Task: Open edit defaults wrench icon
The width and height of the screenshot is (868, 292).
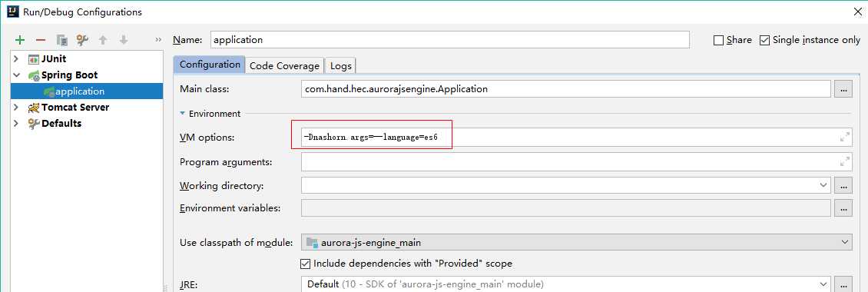Action: (x=82, y=40)
